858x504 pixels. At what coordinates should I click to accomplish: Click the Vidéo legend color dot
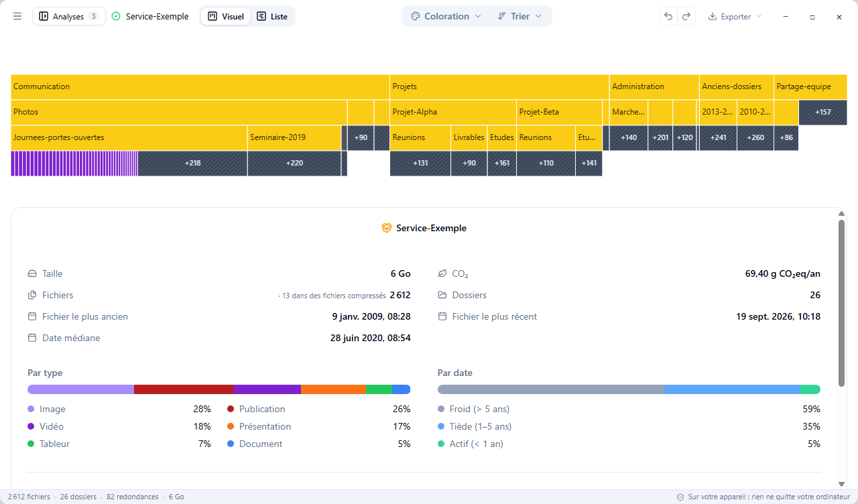31,426
